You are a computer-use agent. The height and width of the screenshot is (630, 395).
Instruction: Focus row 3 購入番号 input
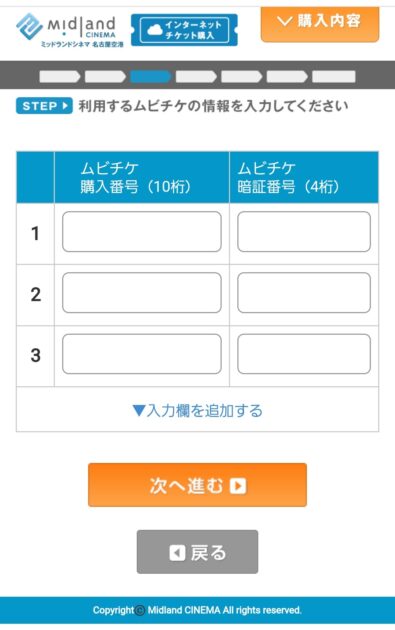click(x=141, y=354)
